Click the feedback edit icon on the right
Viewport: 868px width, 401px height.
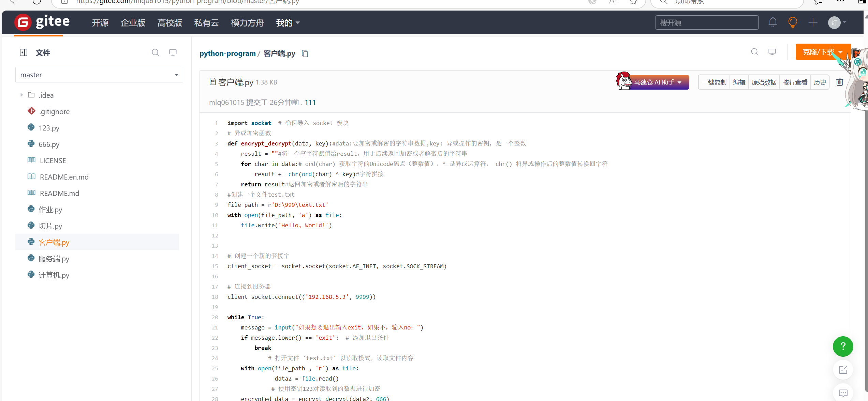843,370
